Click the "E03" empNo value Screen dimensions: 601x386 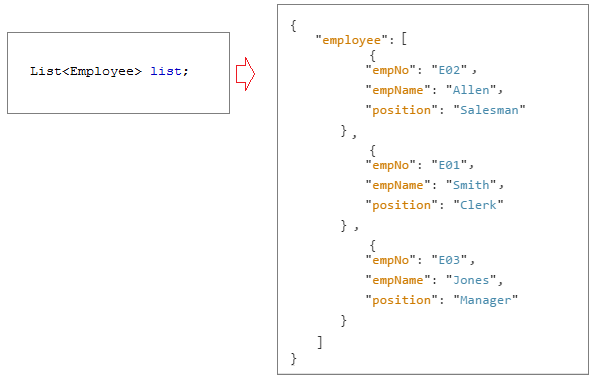tap(449, 260)
